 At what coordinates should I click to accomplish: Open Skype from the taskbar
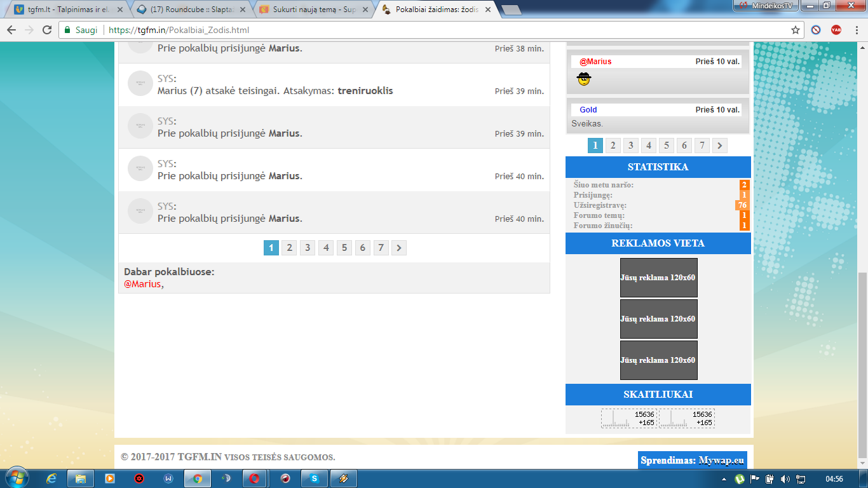(x=314, y=478)
